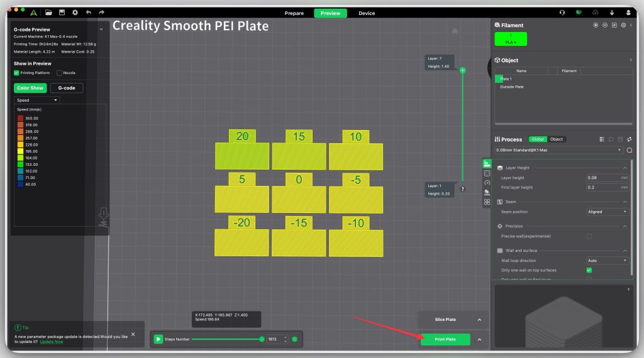
Task: Click the search icon beside process preset
Action: tap(629, 150)
